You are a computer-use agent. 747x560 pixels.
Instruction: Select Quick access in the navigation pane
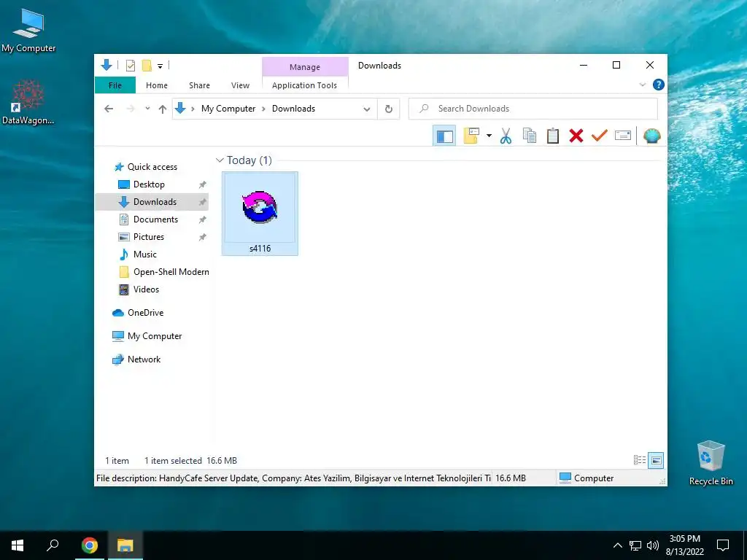[x=152, y=167]
